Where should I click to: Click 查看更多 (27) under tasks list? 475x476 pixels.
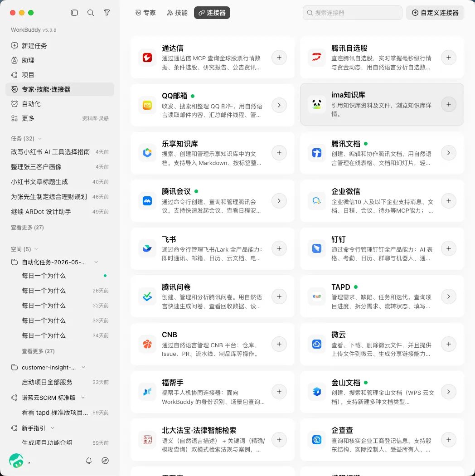click(x=27, y=228)
